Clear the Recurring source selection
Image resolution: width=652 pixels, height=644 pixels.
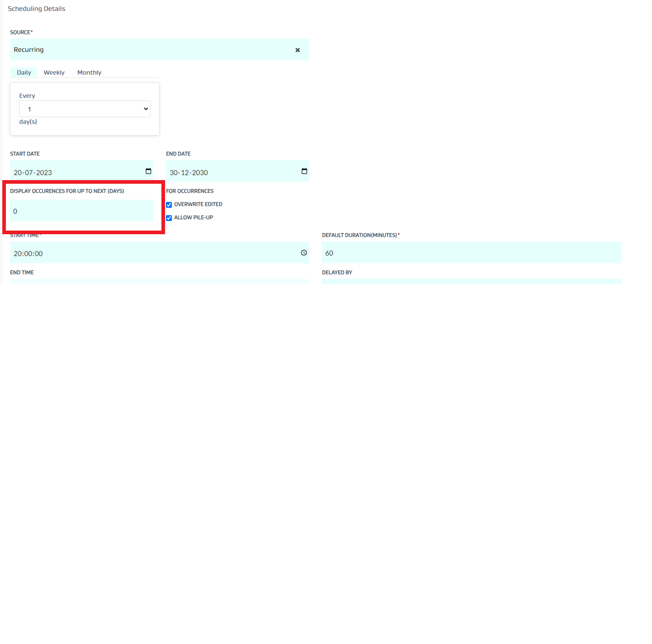pyautogui.click(x=297, y=50)
